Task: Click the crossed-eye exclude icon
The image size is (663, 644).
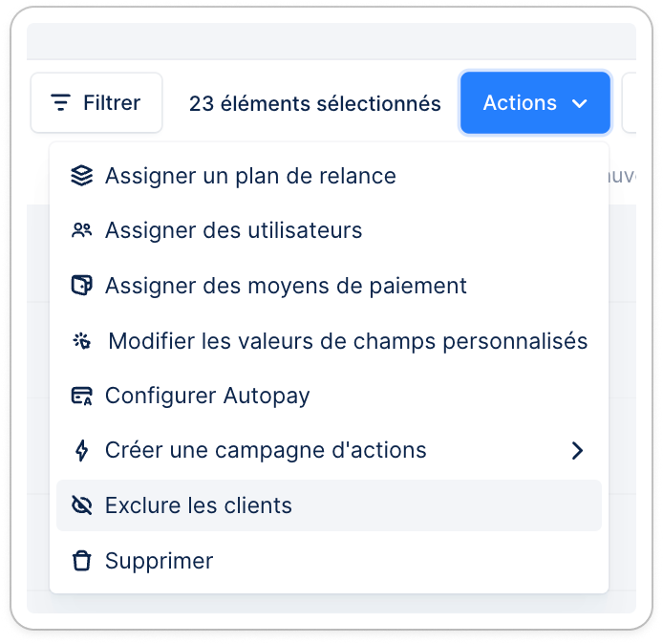Action: pyautogui.click(x=81, y=505)
